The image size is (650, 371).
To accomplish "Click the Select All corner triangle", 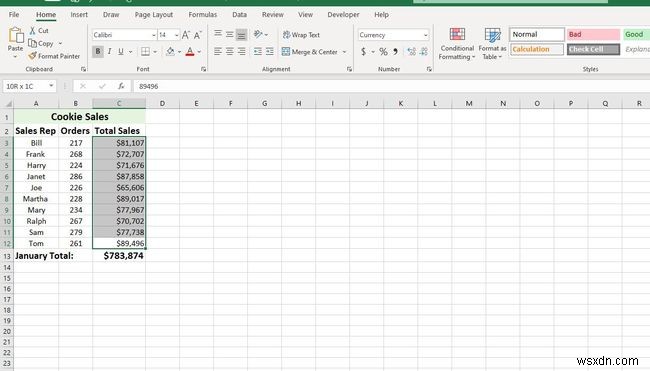I will coord(7,104).
